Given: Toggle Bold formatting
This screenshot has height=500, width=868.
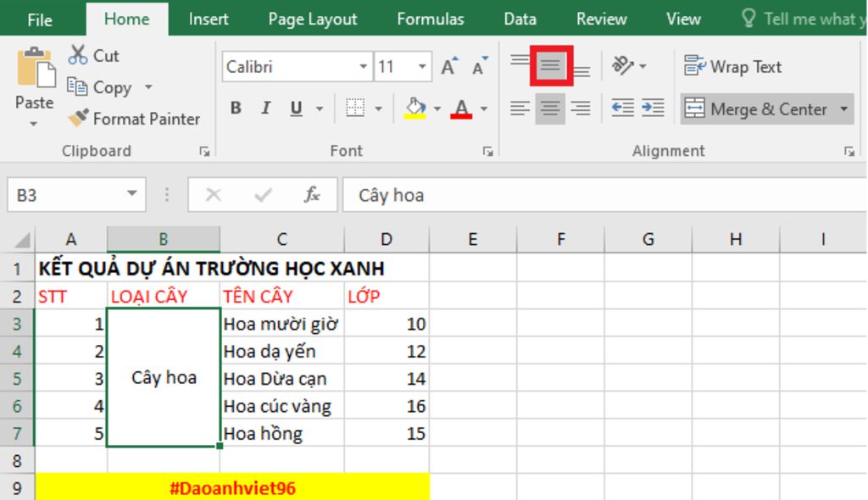Looking at the screenshot, I should pos(236,108).
